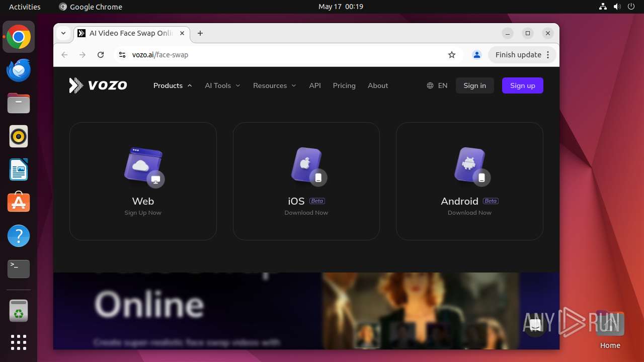Open the Chrome profile avatar
The width and height of the screenshot is (644, 362).
(x=477, y=55)
